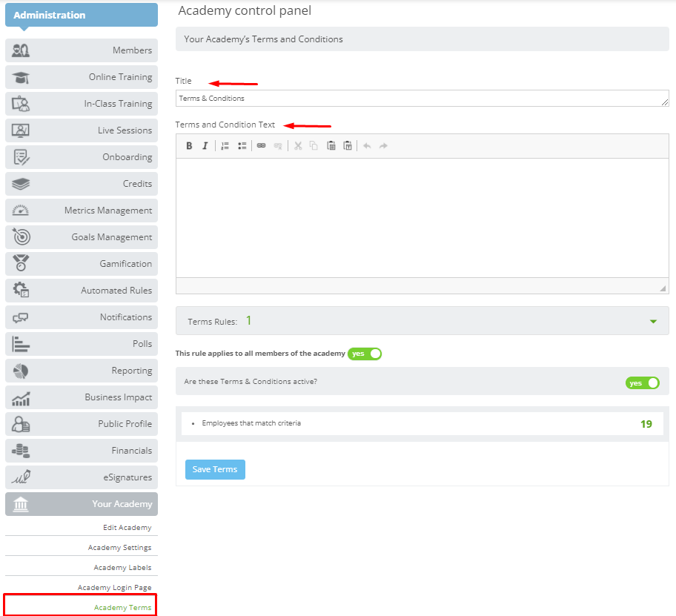Click the Save Terms button

(215, 469)
